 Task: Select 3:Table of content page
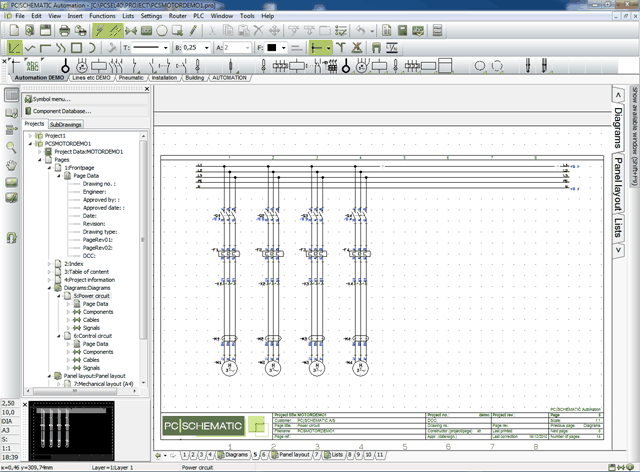(87, 272)
